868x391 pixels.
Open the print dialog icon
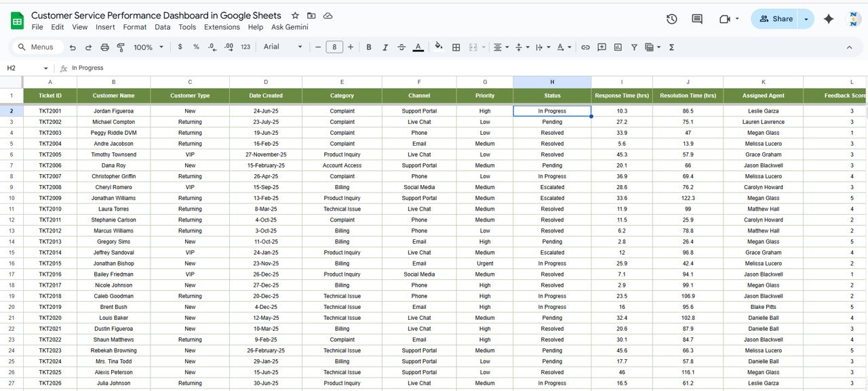coord(104,47)
